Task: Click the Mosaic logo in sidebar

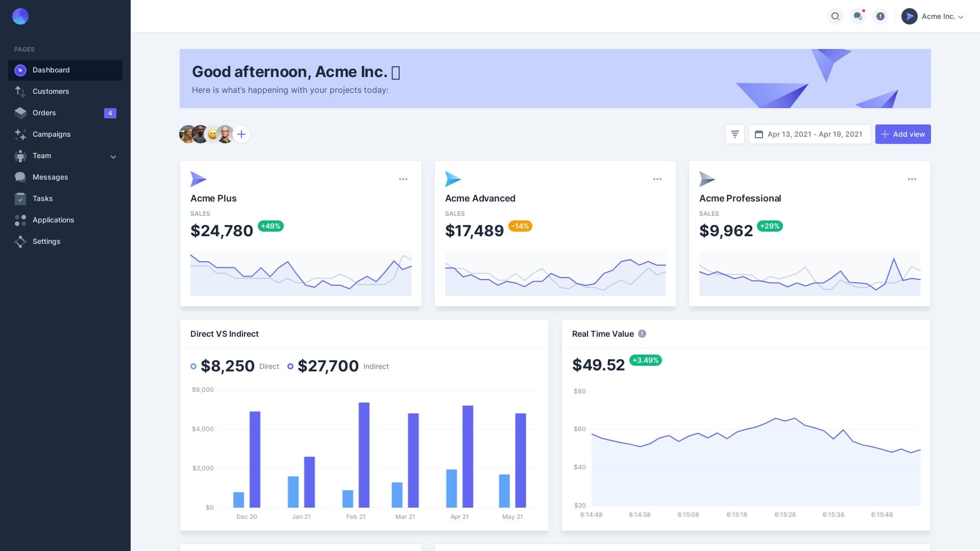Action: 20,16
